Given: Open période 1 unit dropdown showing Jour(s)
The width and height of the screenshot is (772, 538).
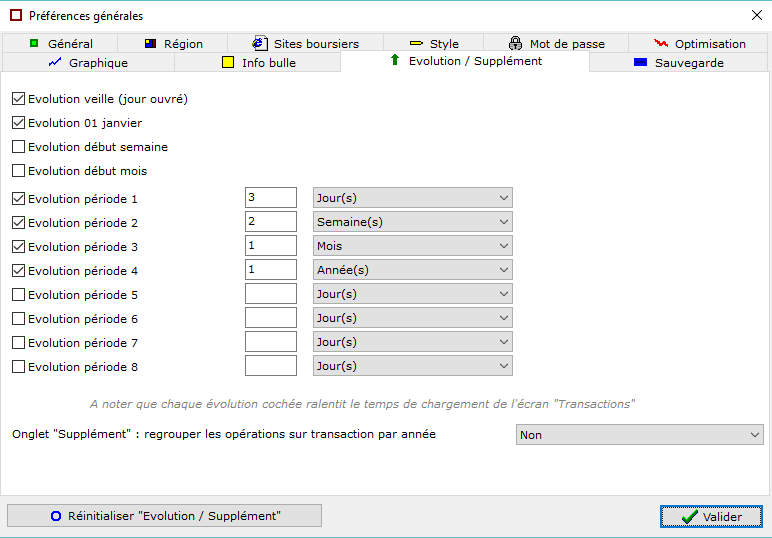Looking at the screenshot, I should pyautogui.click(x=413, y=198).
